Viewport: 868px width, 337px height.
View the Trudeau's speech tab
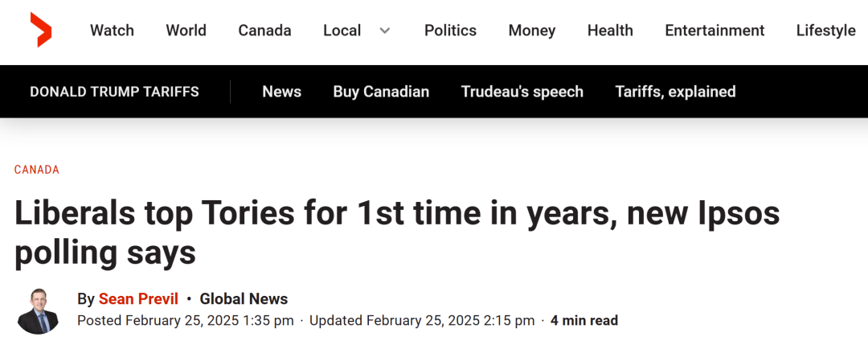522,92
